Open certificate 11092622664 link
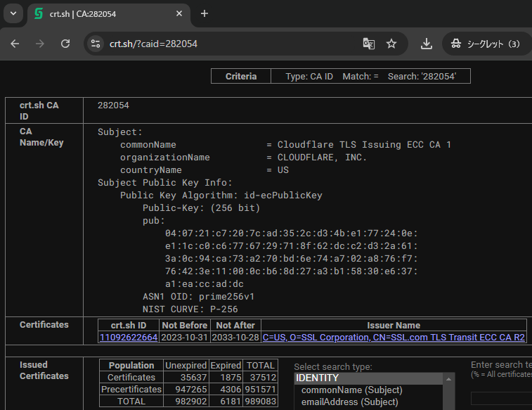This screenshot has width=532, height=410. click(x=129, y=338)
